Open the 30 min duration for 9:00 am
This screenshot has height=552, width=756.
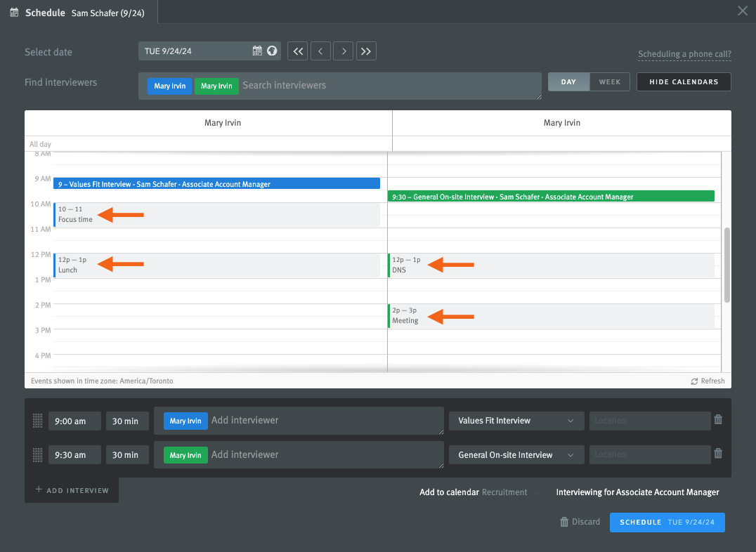[x=126, y=421]
